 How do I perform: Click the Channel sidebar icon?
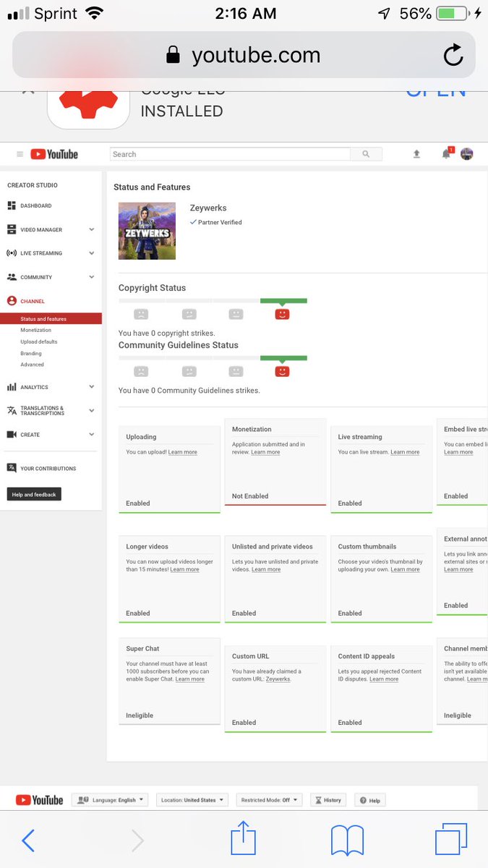click(12, 301)
